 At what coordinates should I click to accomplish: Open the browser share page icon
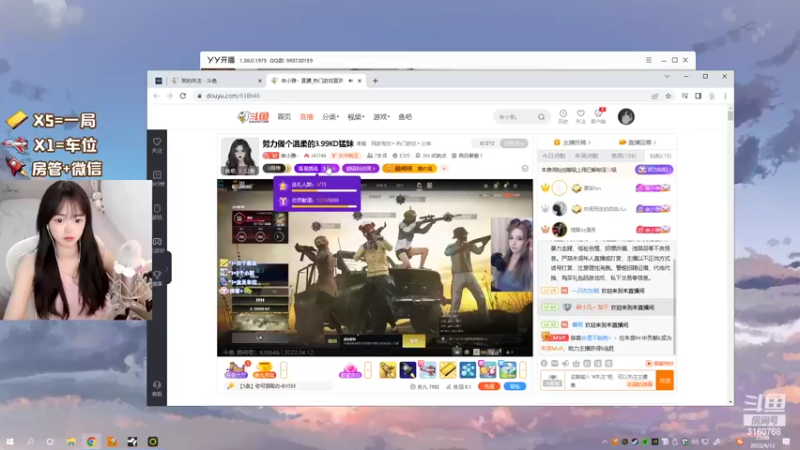(x=655, y=96)
